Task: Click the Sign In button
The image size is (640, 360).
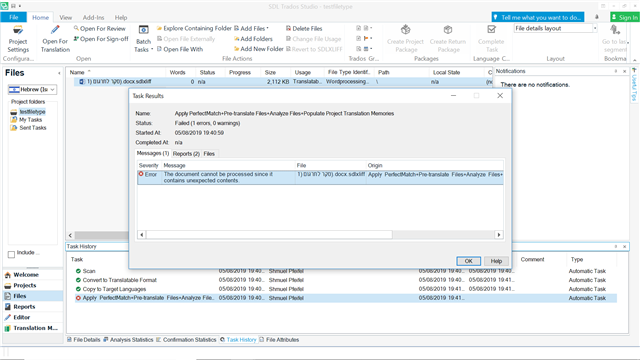Action: click(x=624, y=17)
